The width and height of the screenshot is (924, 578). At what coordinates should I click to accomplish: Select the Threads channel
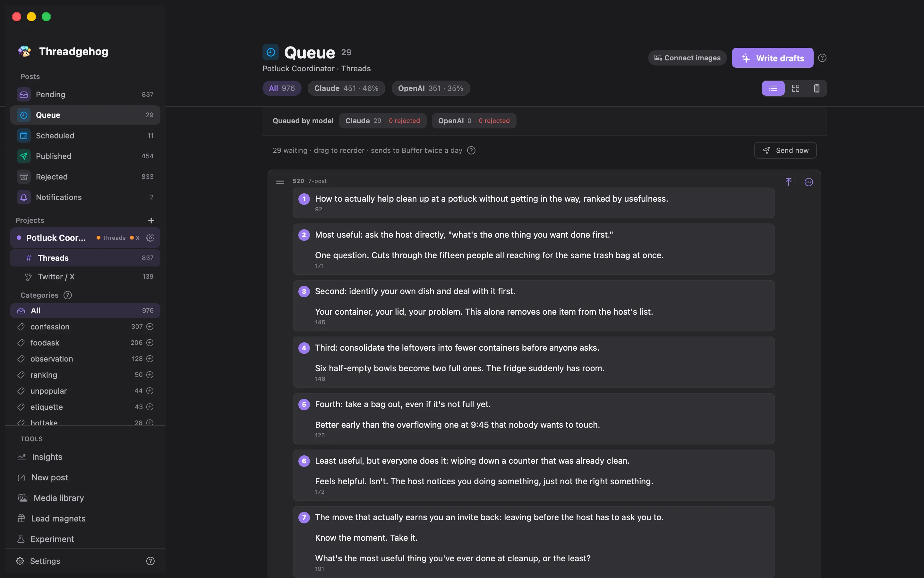(85, 258)
